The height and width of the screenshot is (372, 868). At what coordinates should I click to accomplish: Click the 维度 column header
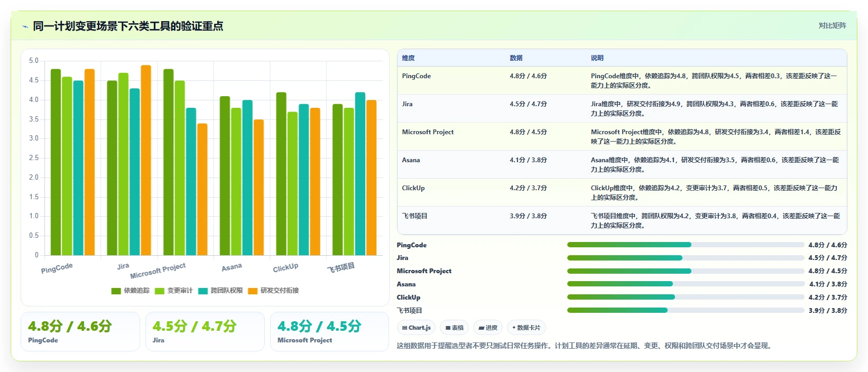(408, 58)
